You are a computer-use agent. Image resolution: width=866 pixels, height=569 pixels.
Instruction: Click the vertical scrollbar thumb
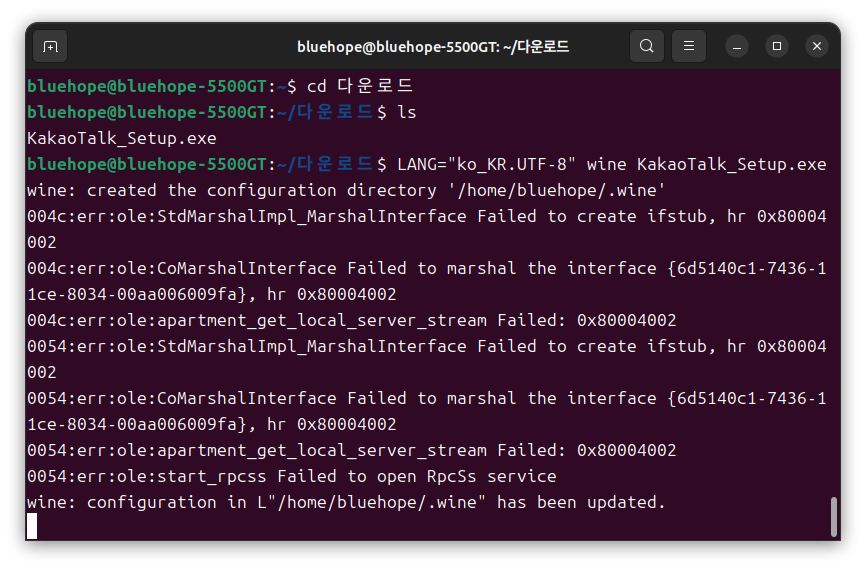click(834, 517)
